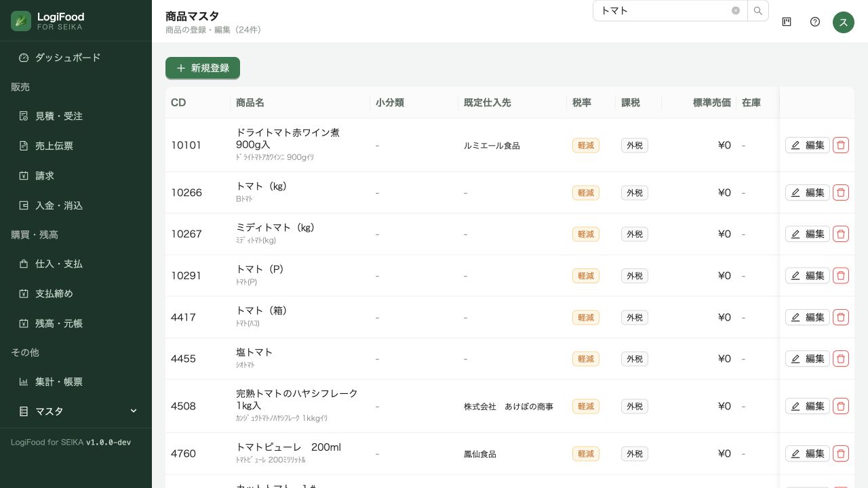Delete product 4508 with trash icon
Image resolution: width=868 pixels, height=488 pixels.
coord(841,406)
